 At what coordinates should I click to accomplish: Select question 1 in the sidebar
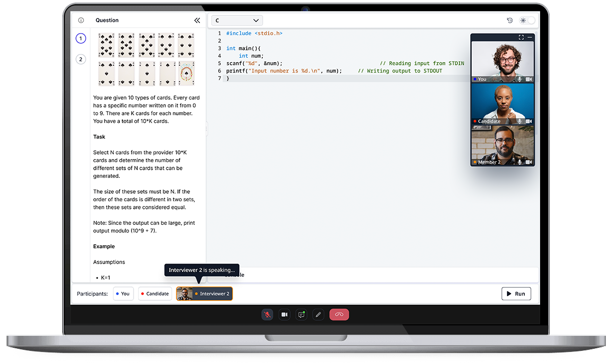click(x=81, y=38)
